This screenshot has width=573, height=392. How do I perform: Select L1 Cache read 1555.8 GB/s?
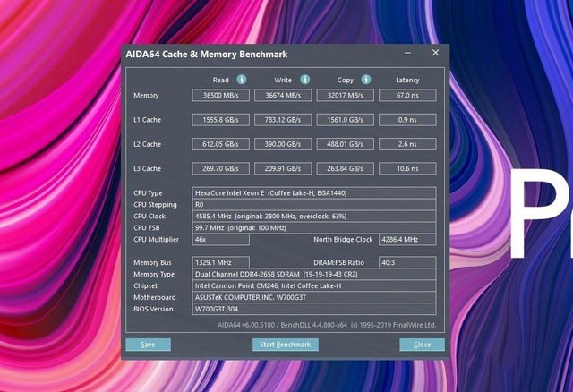point(221,120)
